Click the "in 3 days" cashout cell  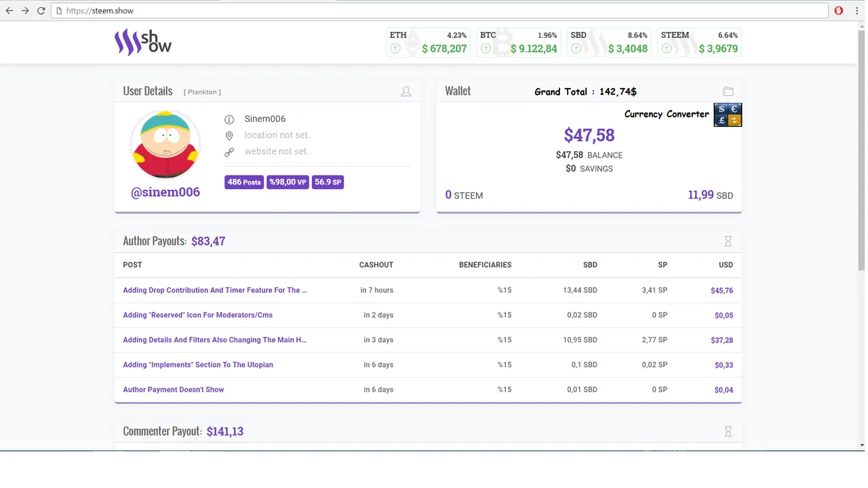coord(378,340)
